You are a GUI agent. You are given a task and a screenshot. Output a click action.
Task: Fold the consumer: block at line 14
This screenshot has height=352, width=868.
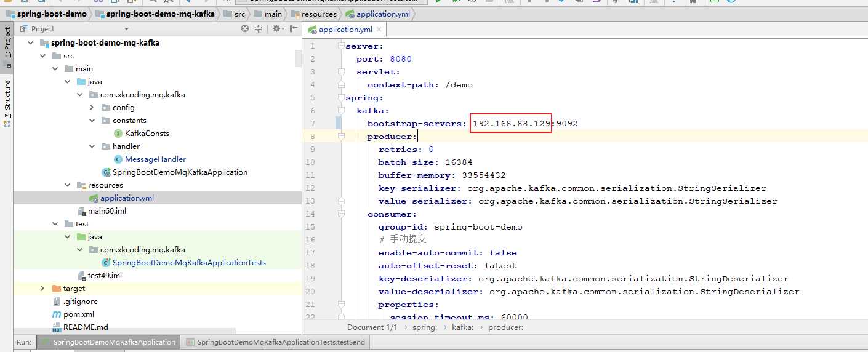(341, 214)
